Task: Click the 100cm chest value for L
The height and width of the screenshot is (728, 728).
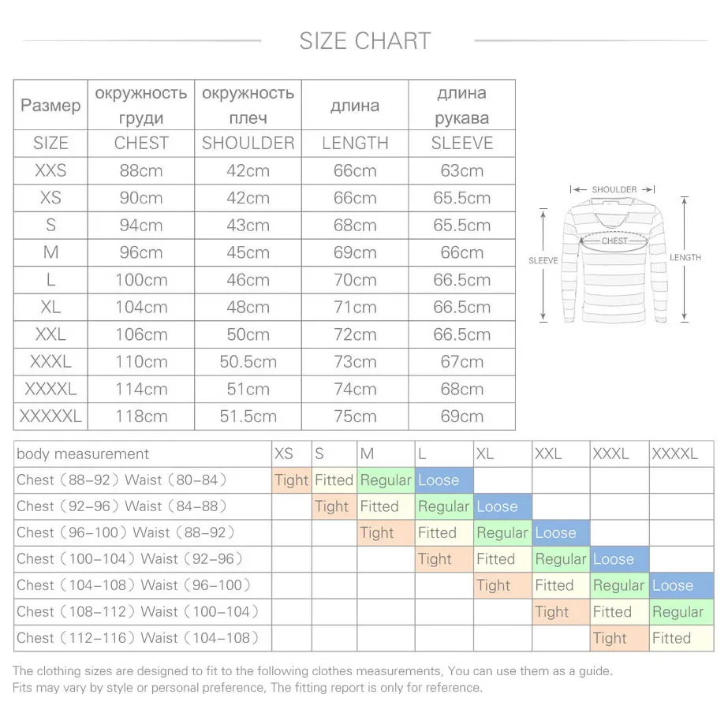Action: point(141,279)
